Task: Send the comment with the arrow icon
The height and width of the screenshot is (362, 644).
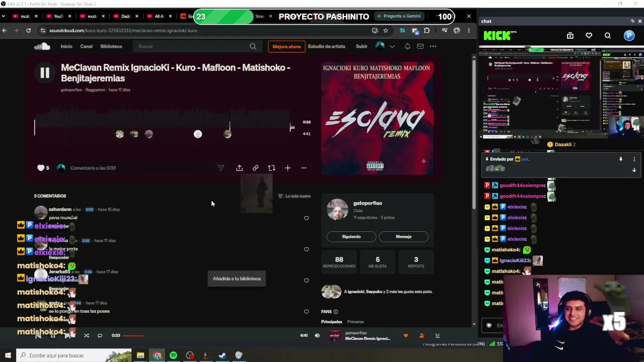Action: click(x=220, y=168)
